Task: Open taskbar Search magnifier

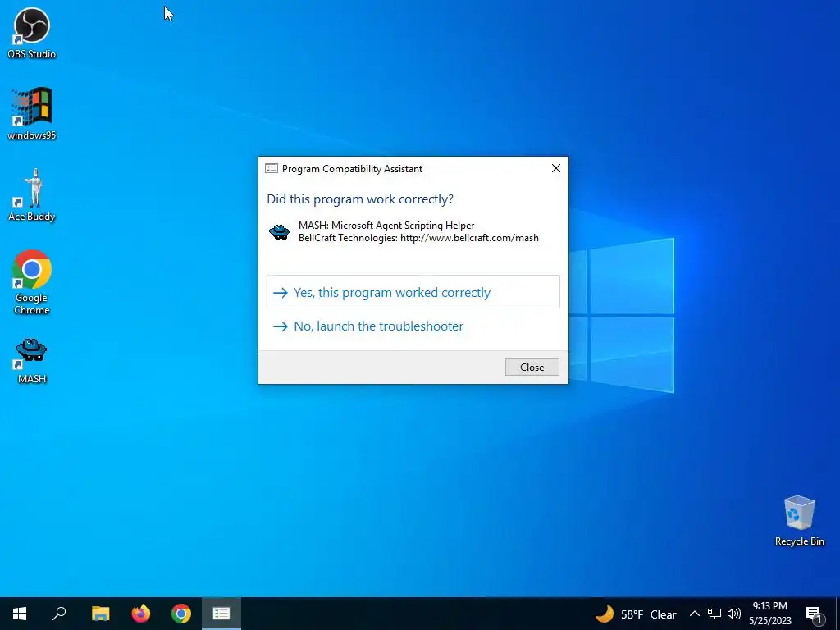Action: tap(59, 614)
